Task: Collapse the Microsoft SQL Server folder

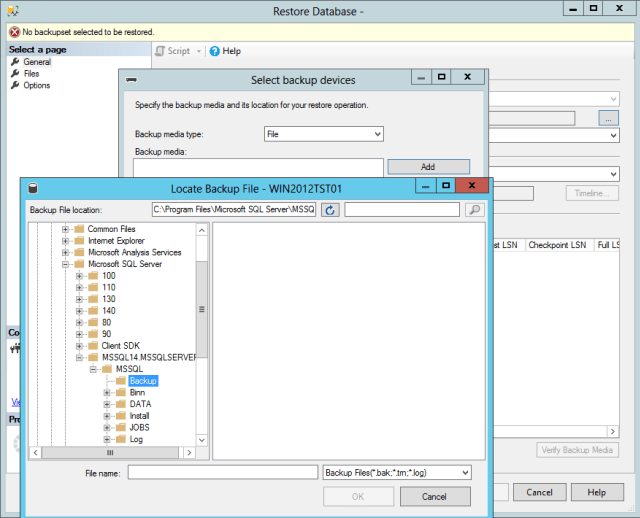Action: 65,264
